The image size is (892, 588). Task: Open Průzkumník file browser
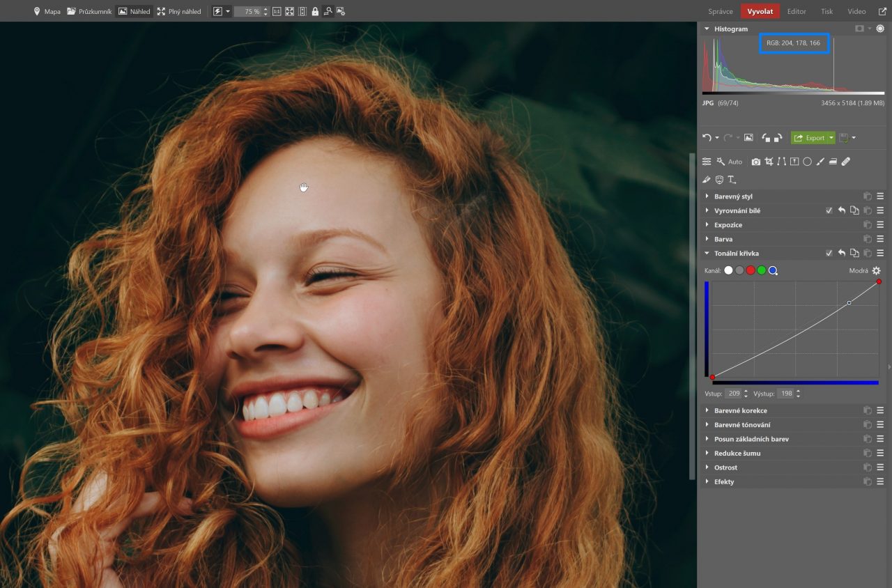[x=89, y=11]
